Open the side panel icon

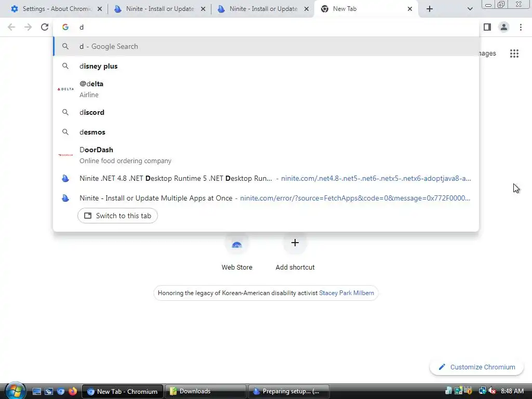pyautogui.click(x=487, y=27)
